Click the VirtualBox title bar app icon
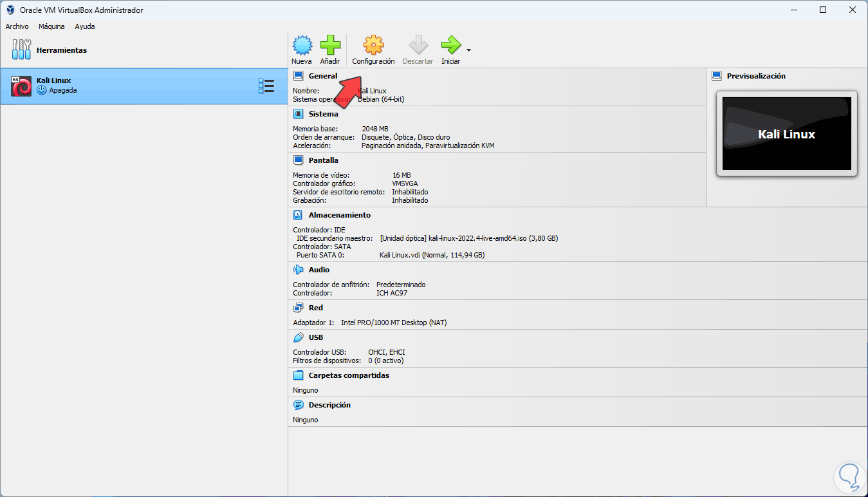Image resolution: width=868 pixels, height=497 pixels. pos(10,10)
